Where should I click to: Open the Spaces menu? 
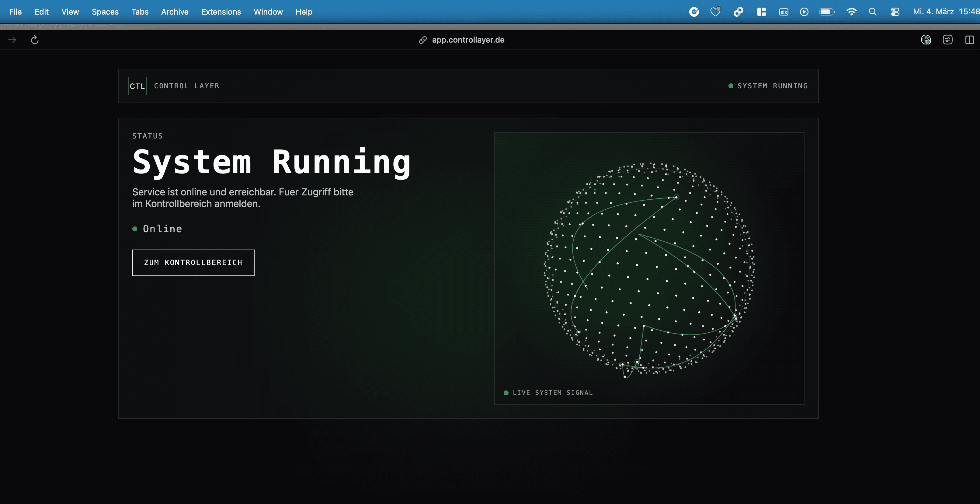coord(105,12)
